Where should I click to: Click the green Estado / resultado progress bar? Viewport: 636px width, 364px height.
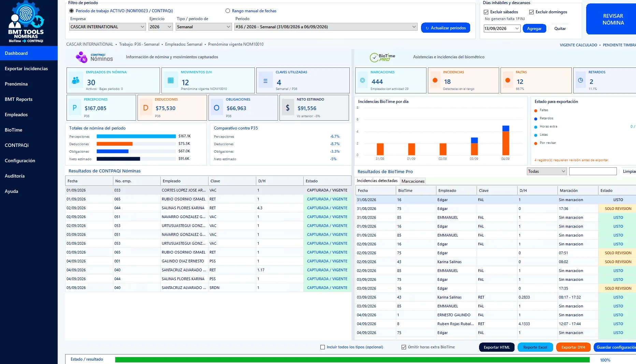(352, 360)
